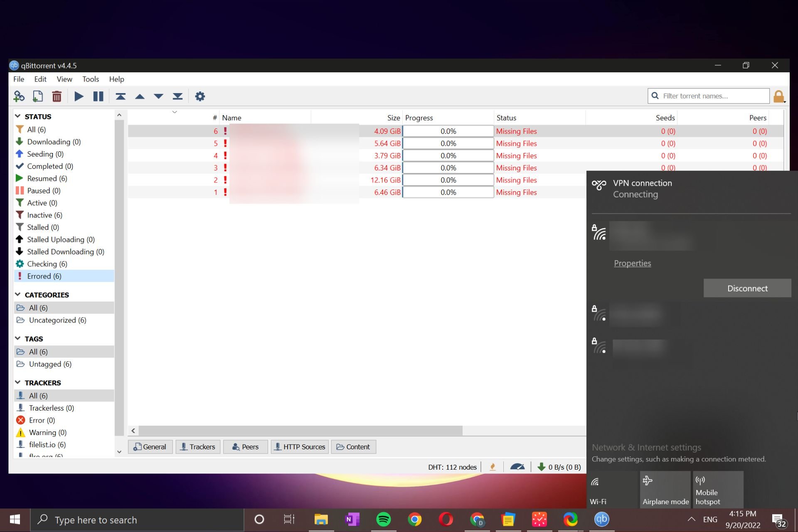
Task: Open the Help menu
Action: point(117,79)
